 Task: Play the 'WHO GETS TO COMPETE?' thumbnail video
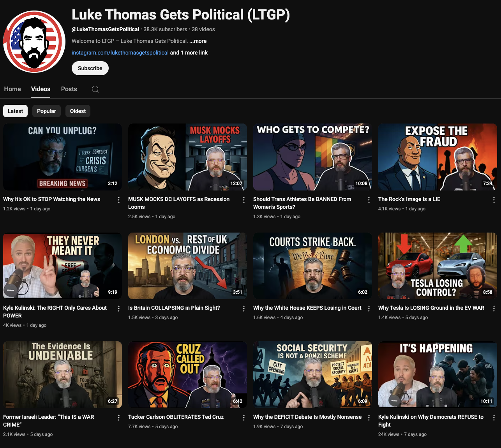[x=312, y=157]
